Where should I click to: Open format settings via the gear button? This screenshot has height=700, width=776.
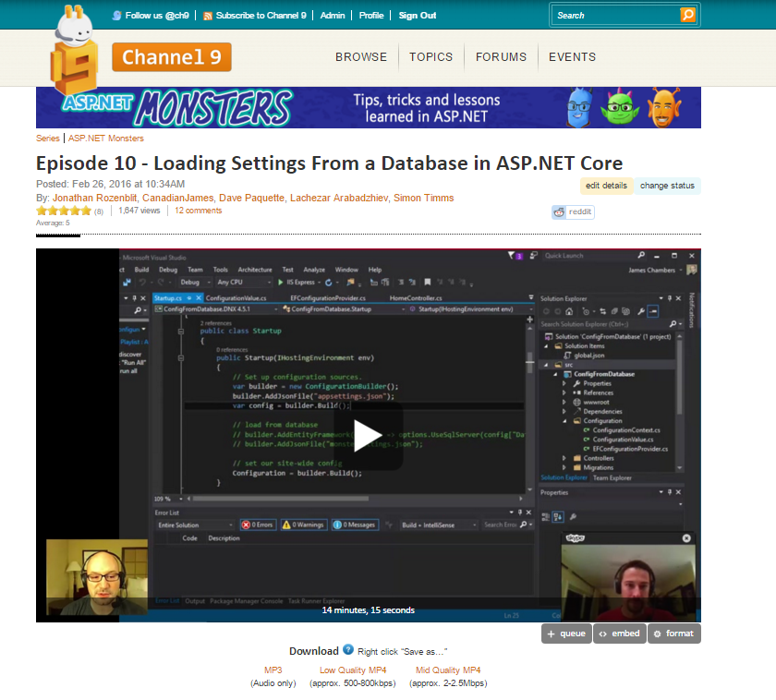click(673, 634)
